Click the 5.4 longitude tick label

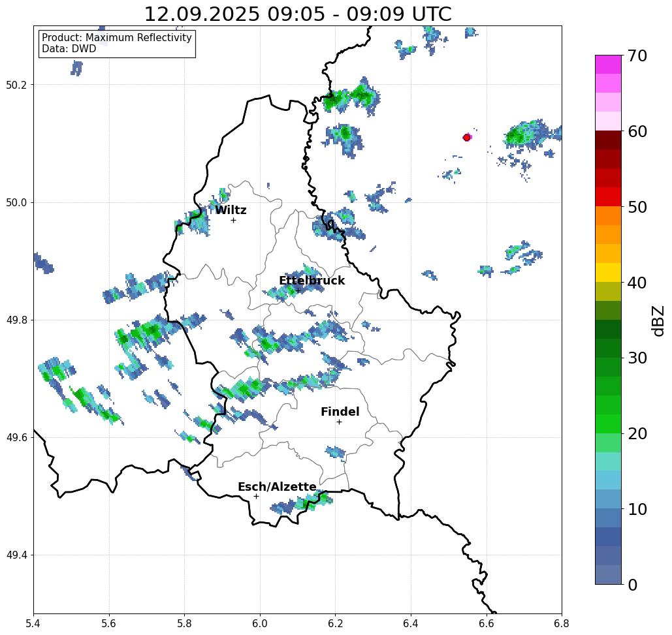[x=33, y=623]
